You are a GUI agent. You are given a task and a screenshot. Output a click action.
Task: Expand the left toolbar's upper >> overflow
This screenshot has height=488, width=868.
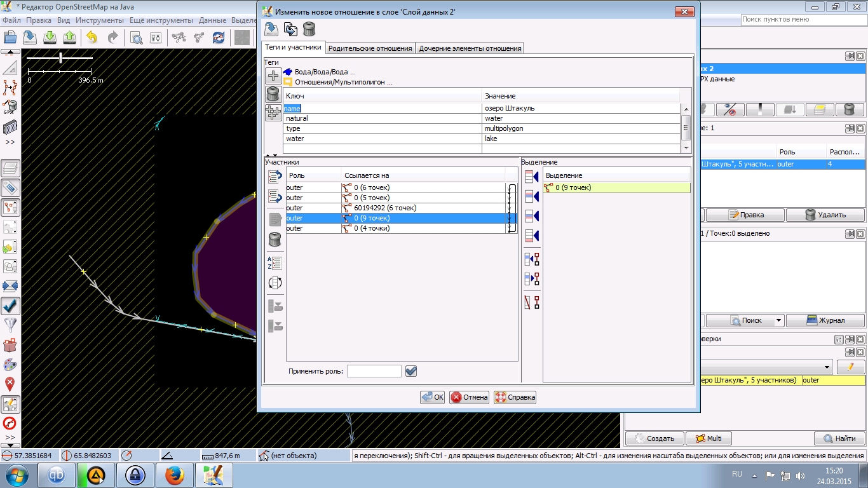[x=10, y=142]
